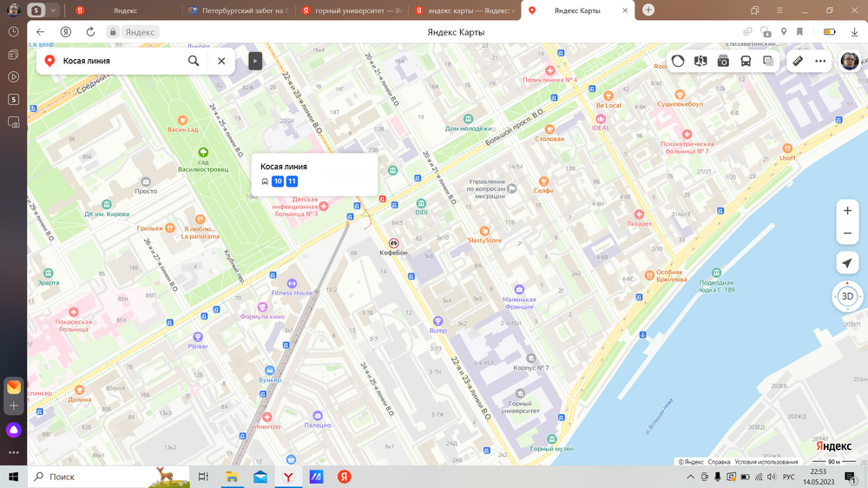Zoom out with the minus button
This screenshot has width=868, height=488.
pyautogui.click(x=847, y=234)
